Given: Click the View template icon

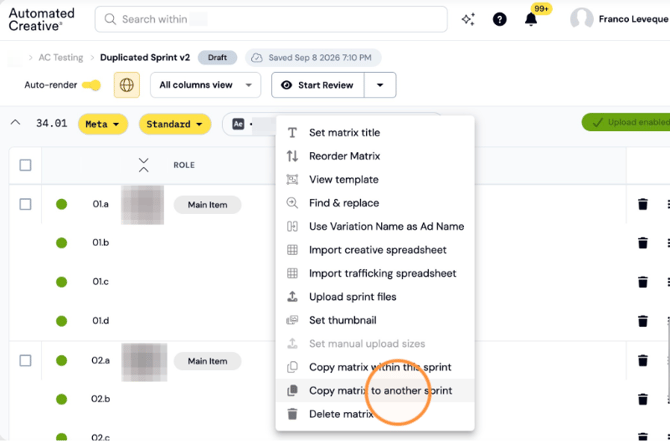Looking at the screenshot, I should tap(292, 179).
